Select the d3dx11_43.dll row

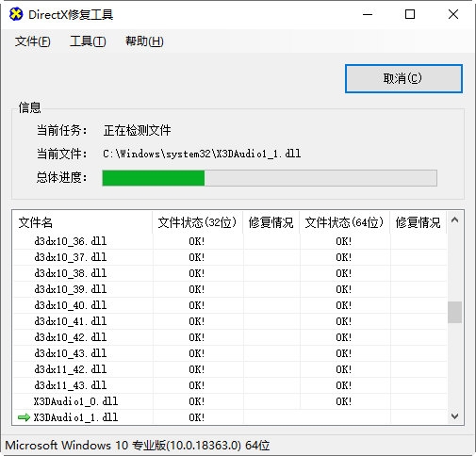[x=230, y=385]
